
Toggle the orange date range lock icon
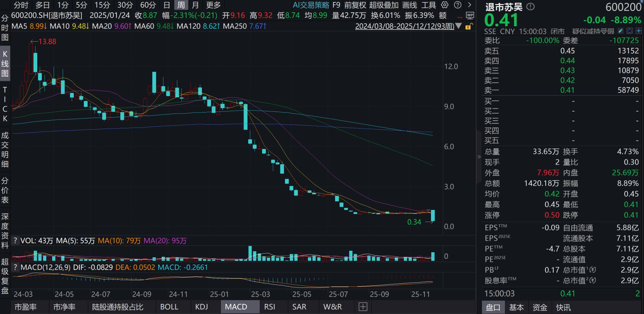click(469, 26)
